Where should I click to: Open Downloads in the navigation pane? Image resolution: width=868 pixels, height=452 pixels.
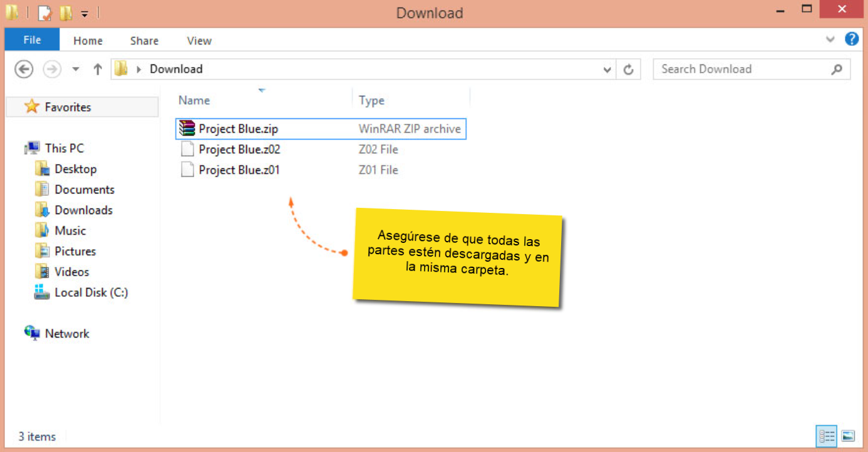(83, 210)
